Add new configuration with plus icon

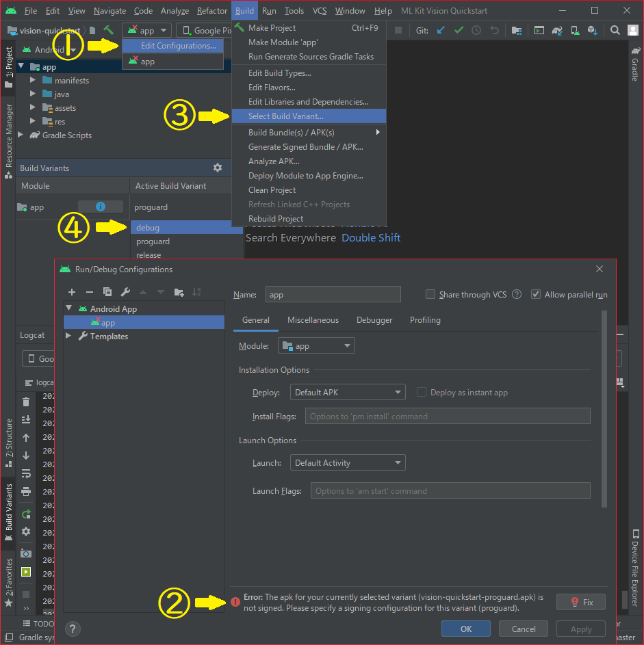pos(72,292)
